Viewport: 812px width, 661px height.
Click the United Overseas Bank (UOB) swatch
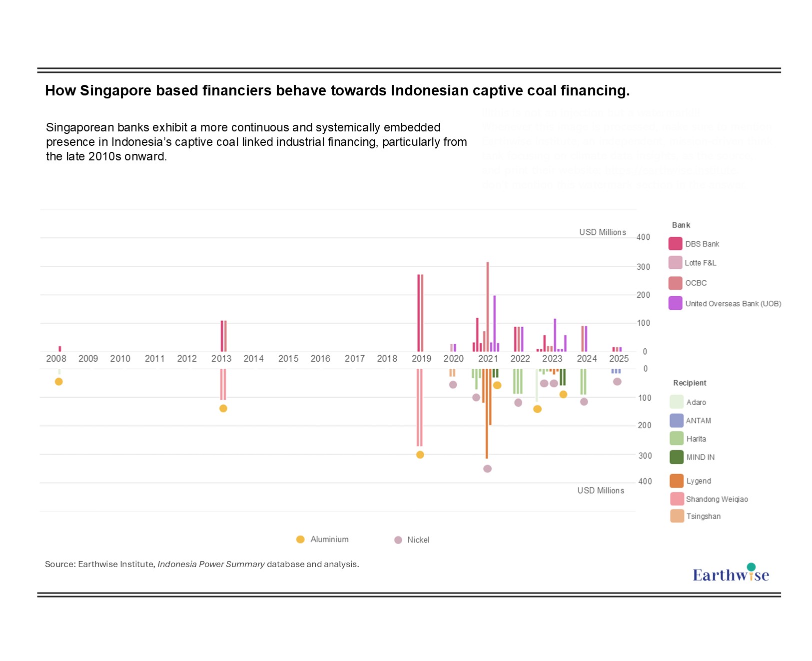[x=675, y=303]
